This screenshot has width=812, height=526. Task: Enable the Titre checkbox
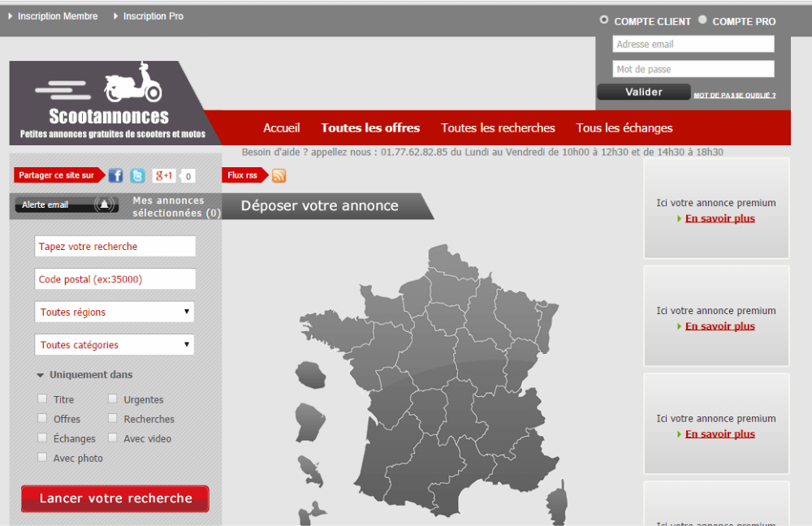42,399
